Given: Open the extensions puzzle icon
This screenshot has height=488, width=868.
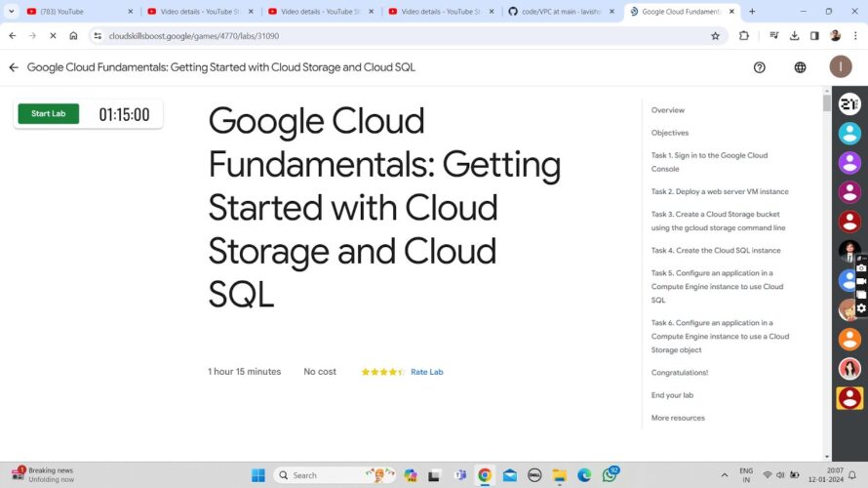Looking at the screenshot, I should (x=744, y=36).
